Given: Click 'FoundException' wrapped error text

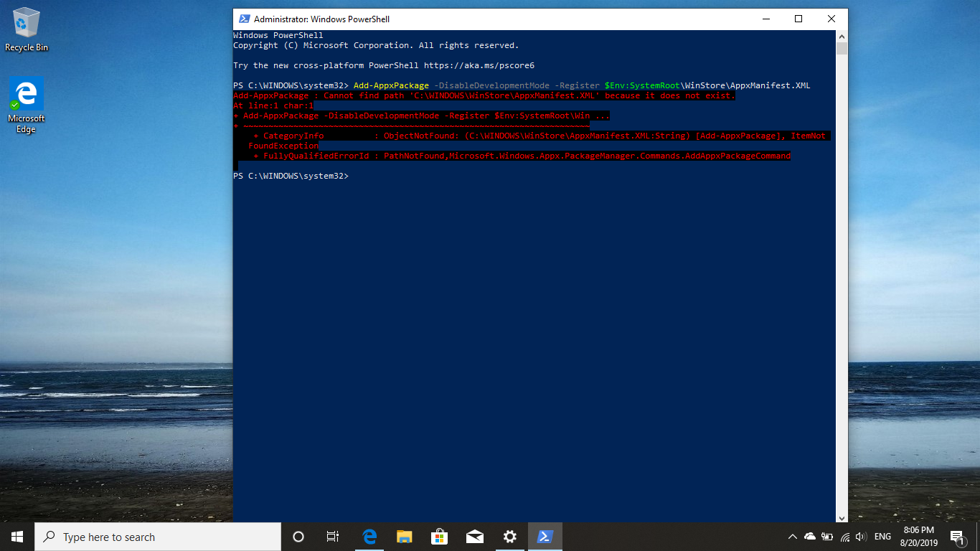Looking at the screenshot, I should [x=283, y=146].
